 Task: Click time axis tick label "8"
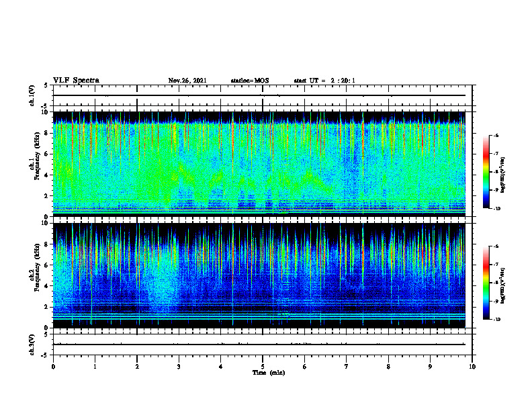388,367
